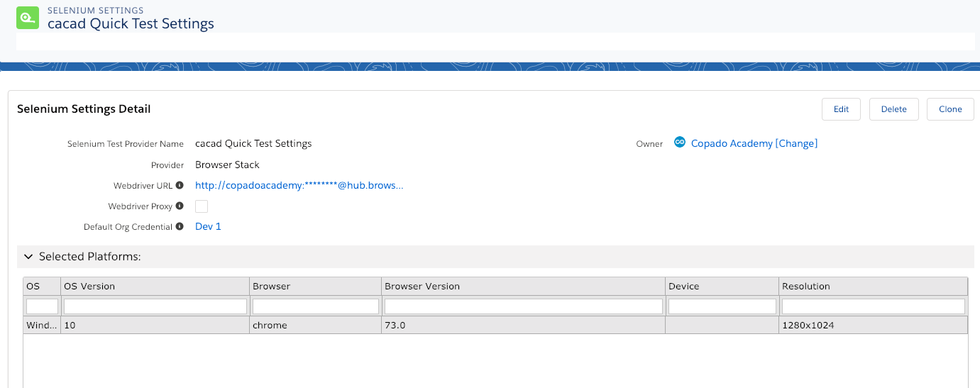Select the '73.0' browser version cell
The image size is (980, 388).
click(523, 325)
